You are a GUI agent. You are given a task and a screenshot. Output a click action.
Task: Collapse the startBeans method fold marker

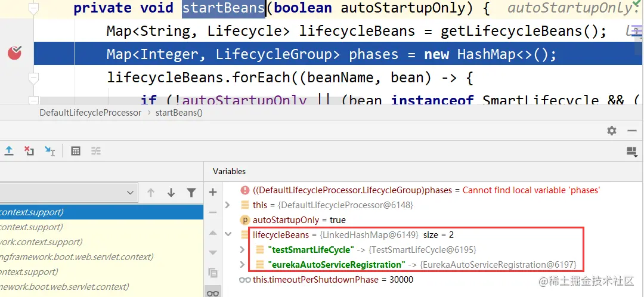(x=33, y=8)
